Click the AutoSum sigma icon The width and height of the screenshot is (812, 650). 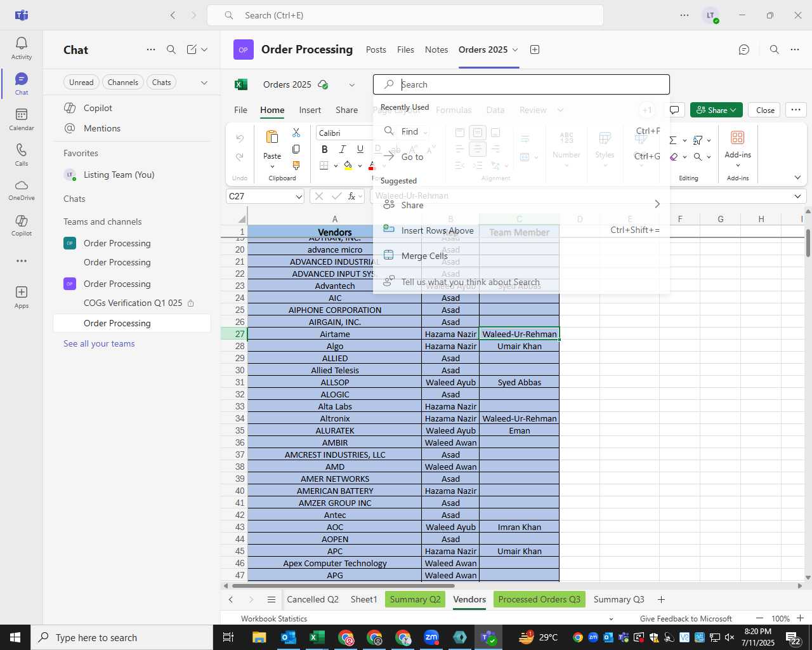click(673, 140)
